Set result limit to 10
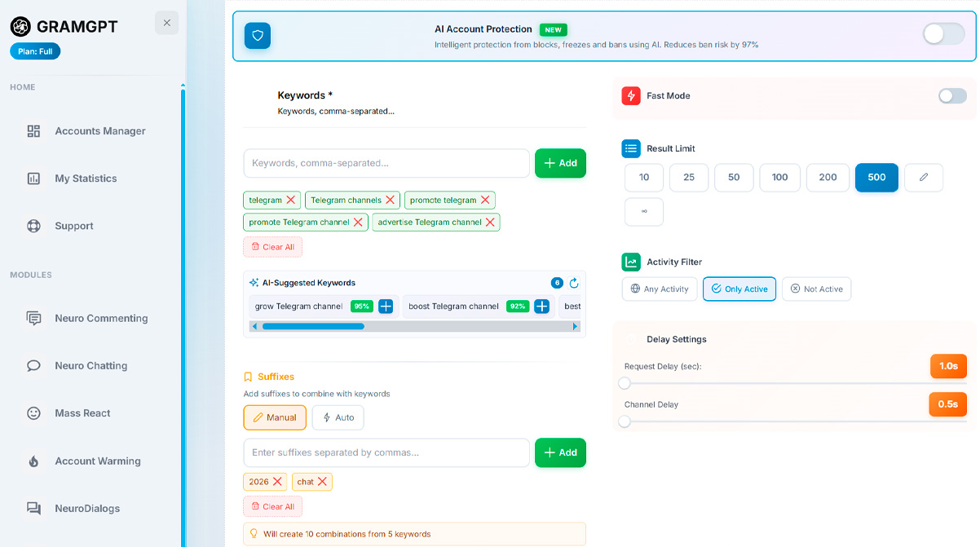 click(644, 178)
